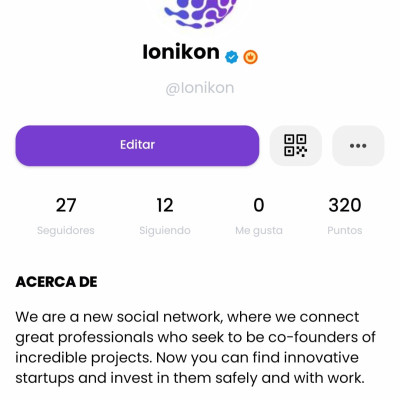The image size is (400, 400).
Task: Open the Seguidores list label
Action: point(66,230)
